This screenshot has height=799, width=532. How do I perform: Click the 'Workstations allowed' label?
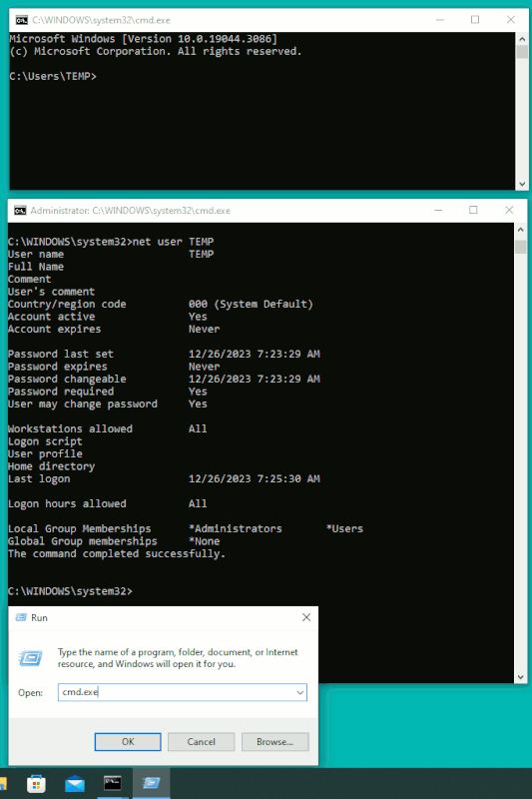click(70, 429)
